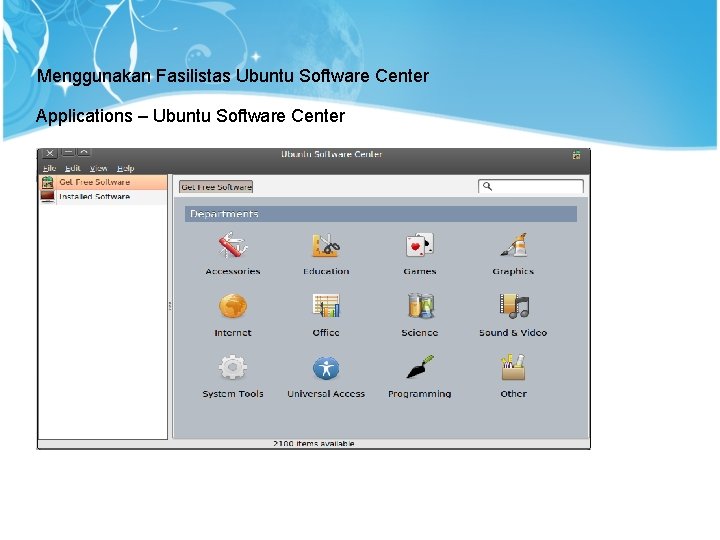Click the Other label
720x540 pixels.
[513, 394]
